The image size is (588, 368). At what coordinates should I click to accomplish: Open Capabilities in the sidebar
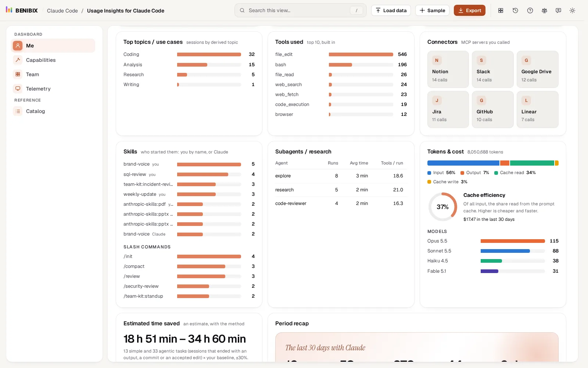[x=53, y=60]
